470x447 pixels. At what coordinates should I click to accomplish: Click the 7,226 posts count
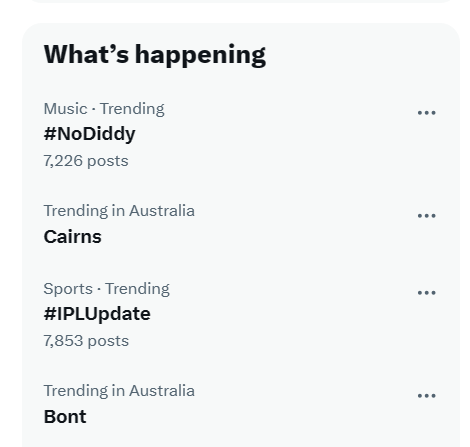tap(86, 161)
